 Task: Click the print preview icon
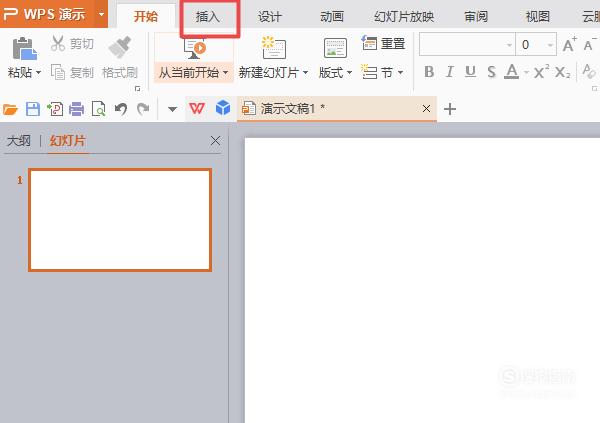(99, 109)
